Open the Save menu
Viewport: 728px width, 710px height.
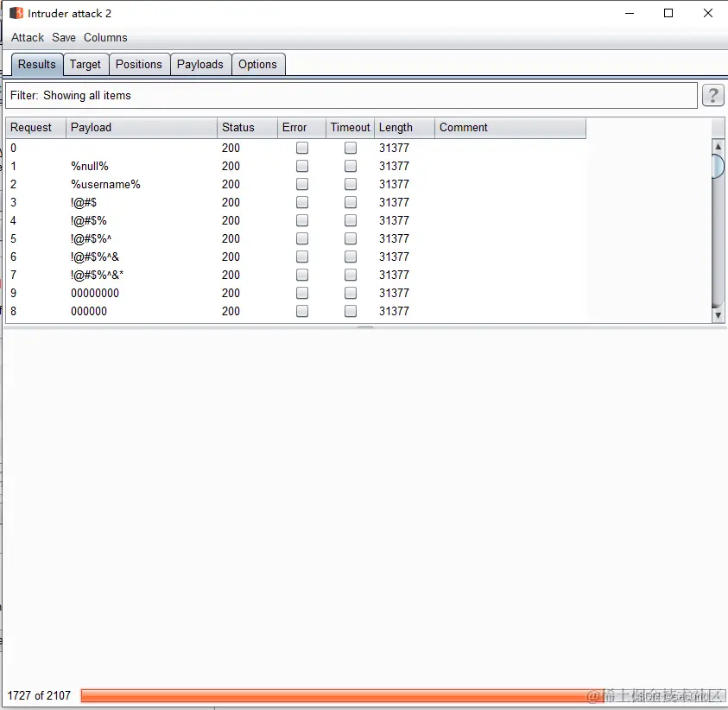64,38
